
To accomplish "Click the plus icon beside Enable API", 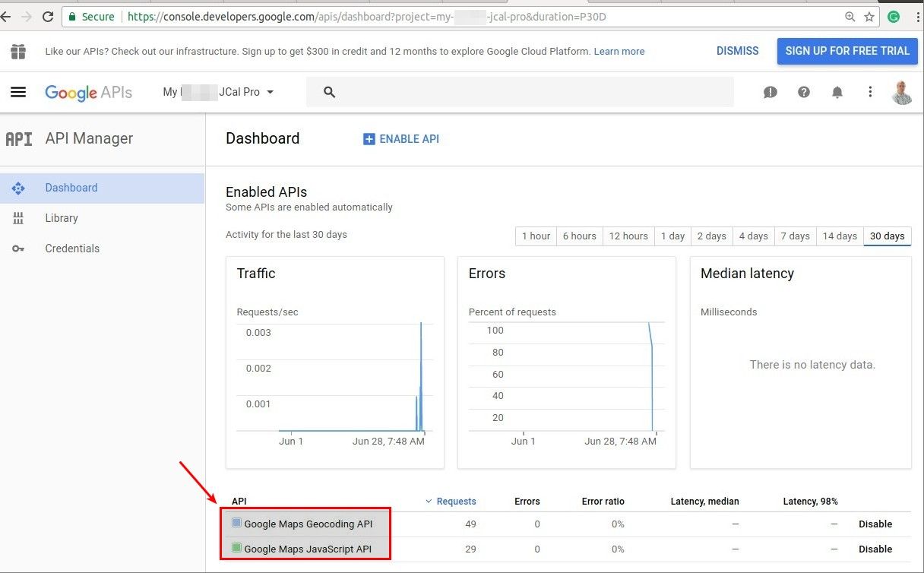I will [x=369, y=139].
